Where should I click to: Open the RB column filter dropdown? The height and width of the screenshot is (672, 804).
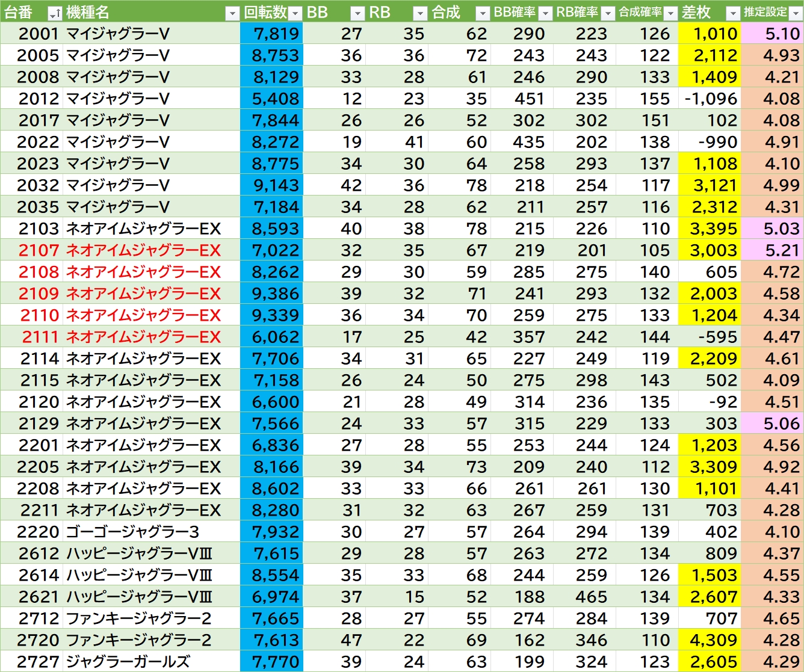[x=420, y=13]
